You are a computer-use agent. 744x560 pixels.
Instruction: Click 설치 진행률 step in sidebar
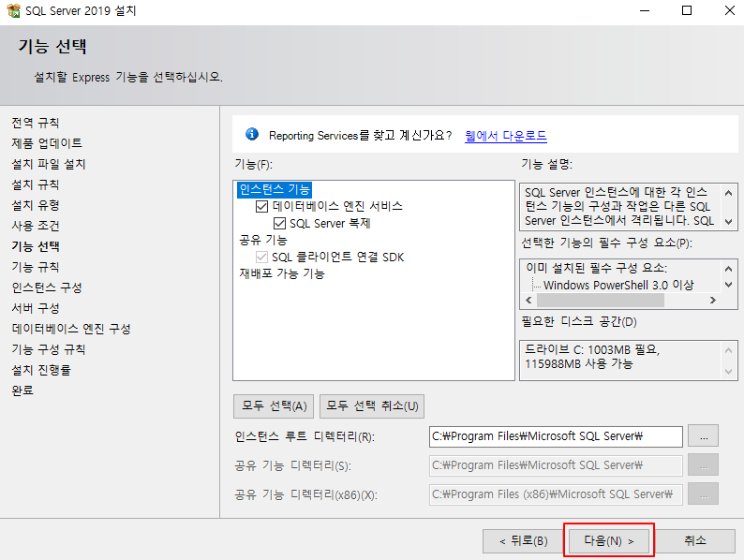point(41,370)
